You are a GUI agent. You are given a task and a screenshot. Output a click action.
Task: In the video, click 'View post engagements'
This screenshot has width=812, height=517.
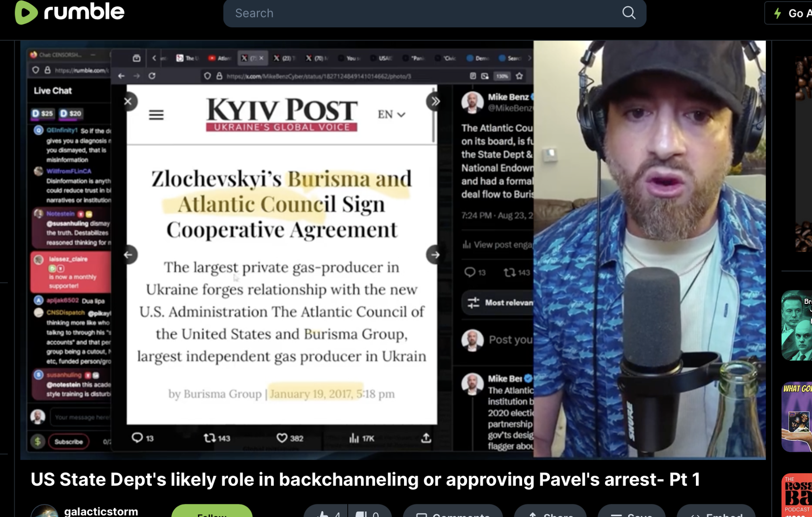[497, 244]
